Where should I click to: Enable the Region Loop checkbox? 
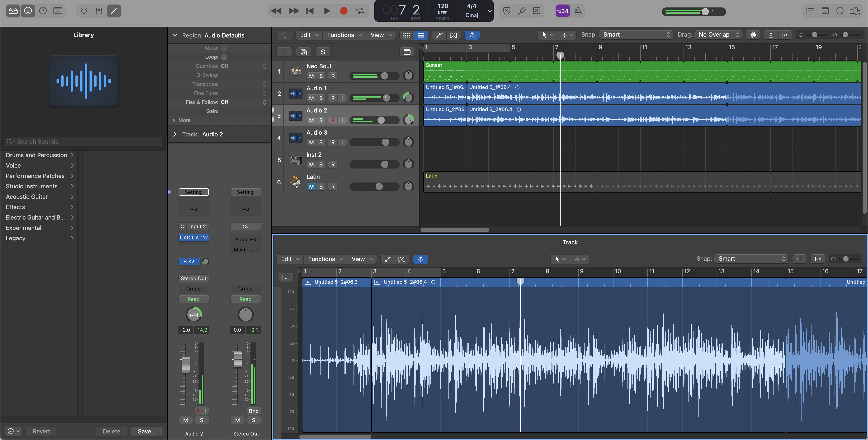coord(224,57)
